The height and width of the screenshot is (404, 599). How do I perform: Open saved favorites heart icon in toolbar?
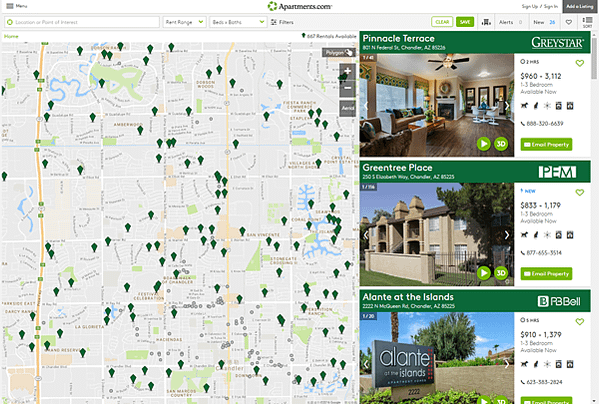(x=569, y=22)
